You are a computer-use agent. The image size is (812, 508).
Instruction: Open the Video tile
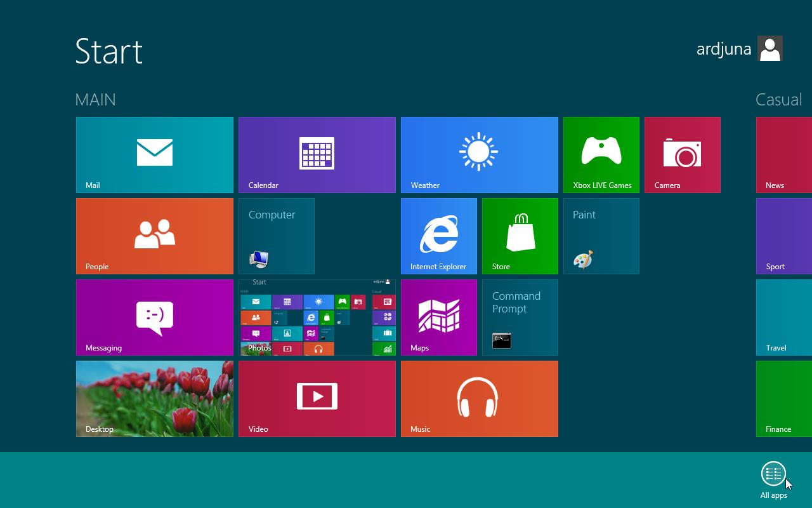point(317,399)
